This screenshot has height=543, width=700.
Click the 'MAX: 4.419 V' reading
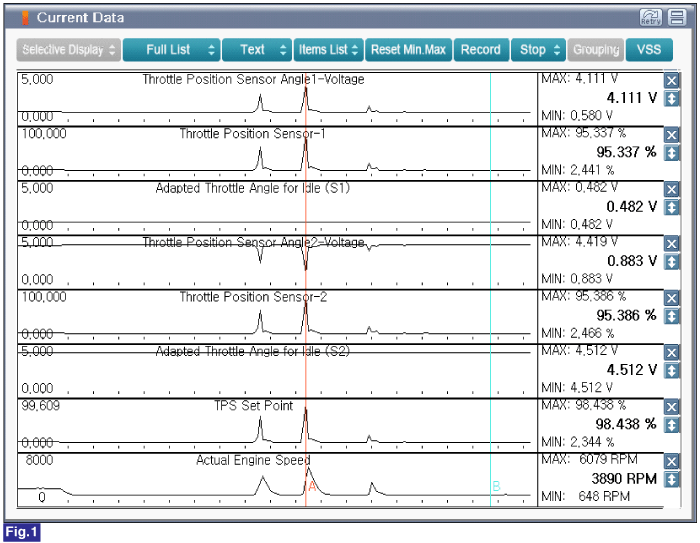pos(579,242)
